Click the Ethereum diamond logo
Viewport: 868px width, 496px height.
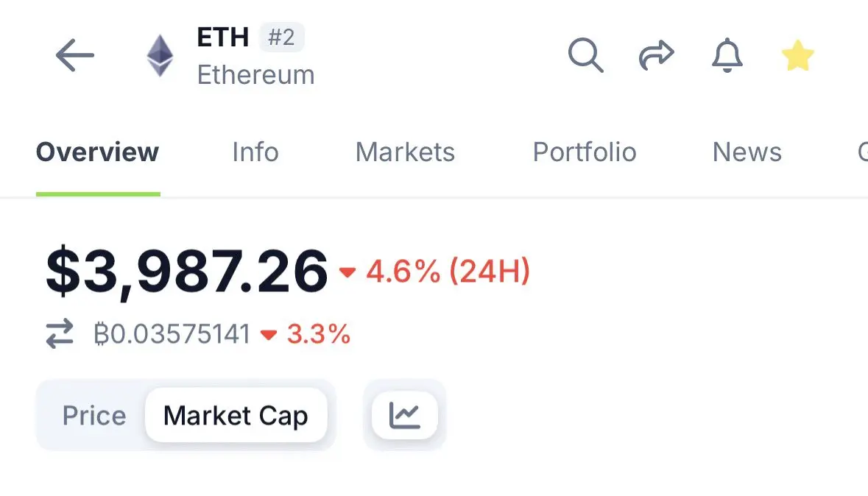[160, 55]
